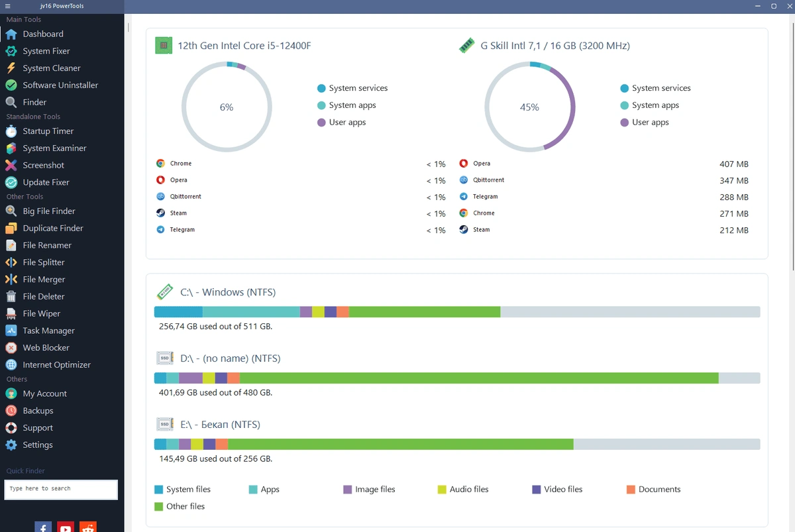The width and height of the screenshot is (795, 532).
Task: Click the Duplicate Finder icon
Action: point(11,228)
